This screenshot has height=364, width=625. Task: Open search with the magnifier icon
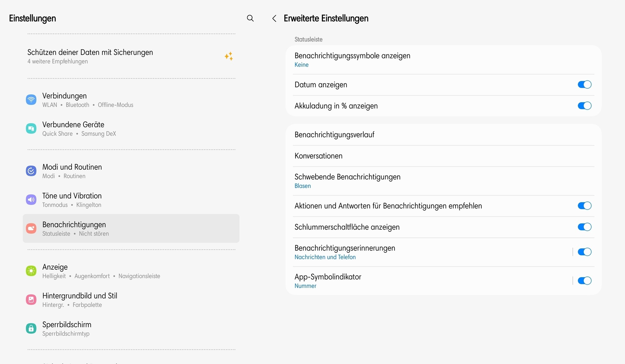pyautogui.click(x=250, y=18)
